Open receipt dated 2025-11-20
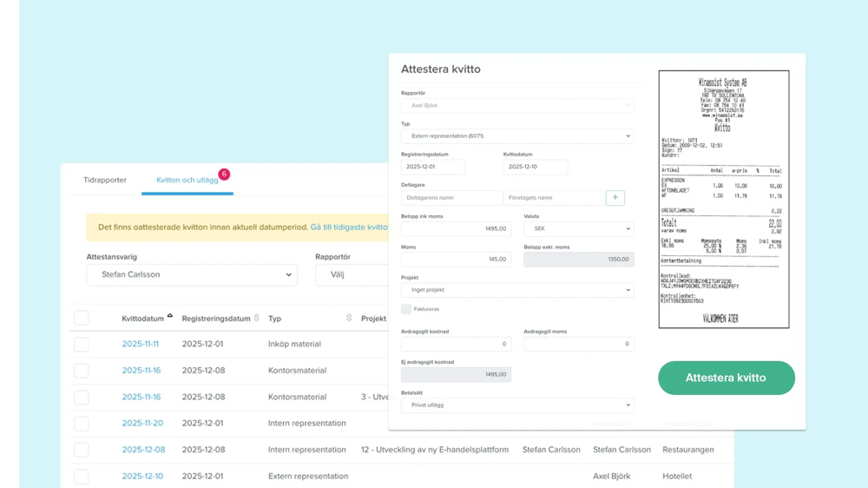Viewport: 868px width, 488px height. (x=141, y=424)
